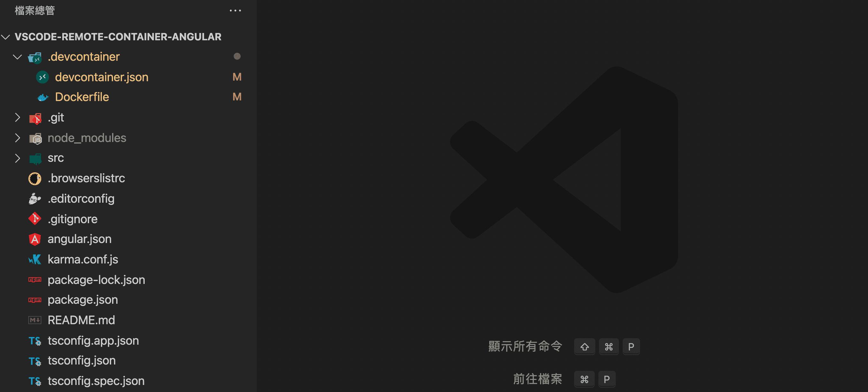Click the 檔案總管 explorer panel title
The height and width of the screenshot is (392, 868).
[x=35, y=11]
